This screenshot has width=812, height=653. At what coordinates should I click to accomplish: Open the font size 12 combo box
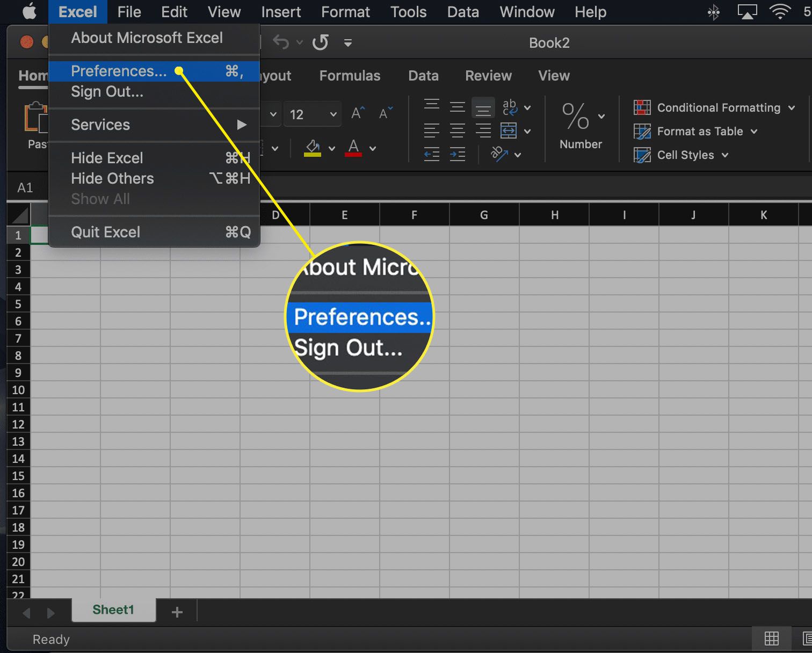click(313, 114)
